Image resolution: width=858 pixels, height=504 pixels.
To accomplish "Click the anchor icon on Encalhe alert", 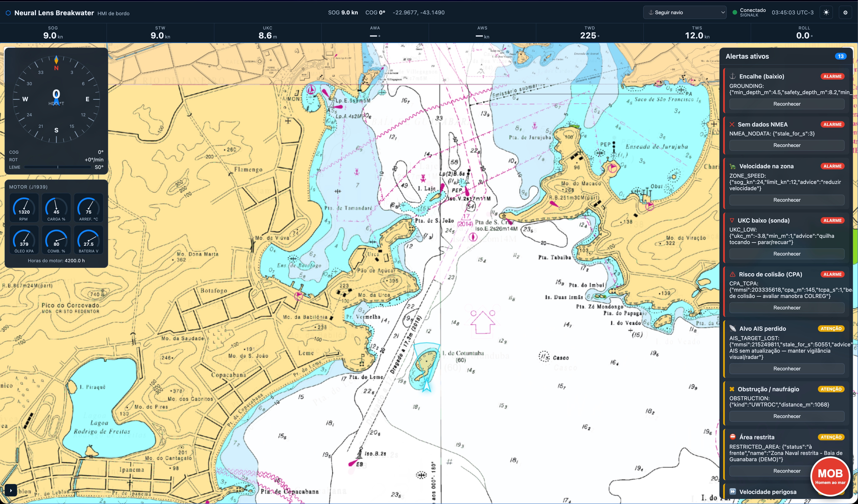I will [733, 76].
